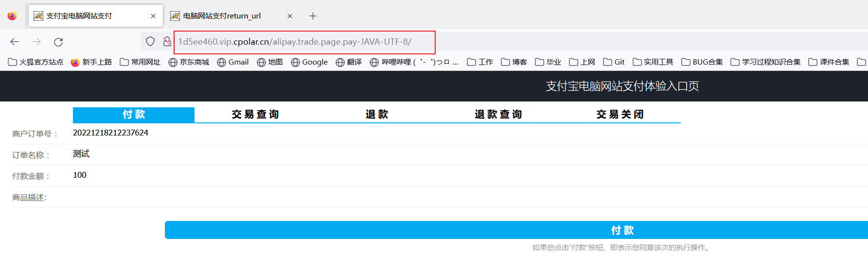
Task: Open the 上网 bookmark folder
Action: click(582, 62)
